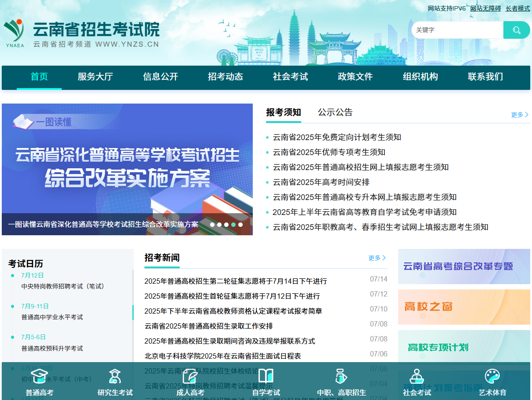Select the fourth carousel dot
The image size is (532, 400).
pos(233,225)
